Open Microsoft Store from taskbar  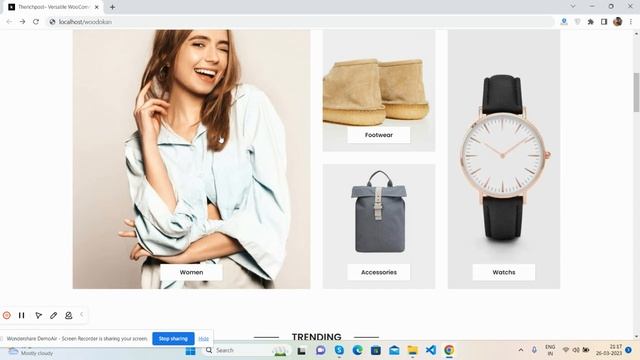(x=376, y=350)
